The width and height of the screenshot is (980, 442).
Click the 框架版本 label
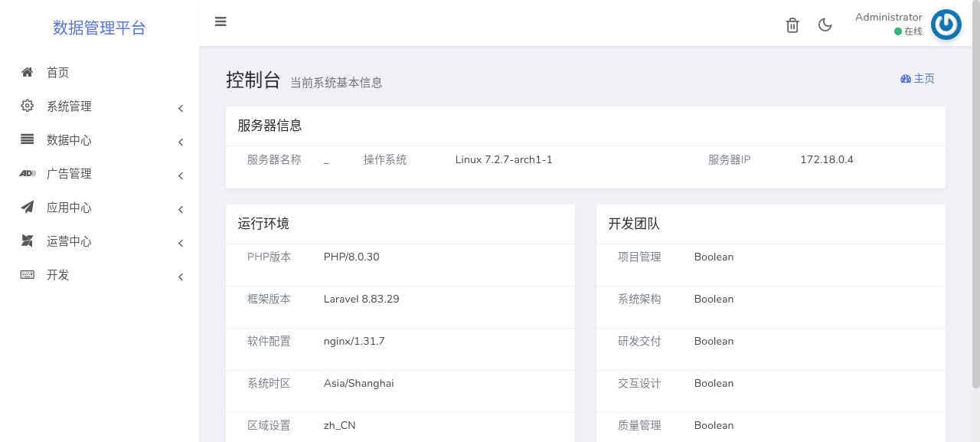pyautogui.click(x=269, y=300)
